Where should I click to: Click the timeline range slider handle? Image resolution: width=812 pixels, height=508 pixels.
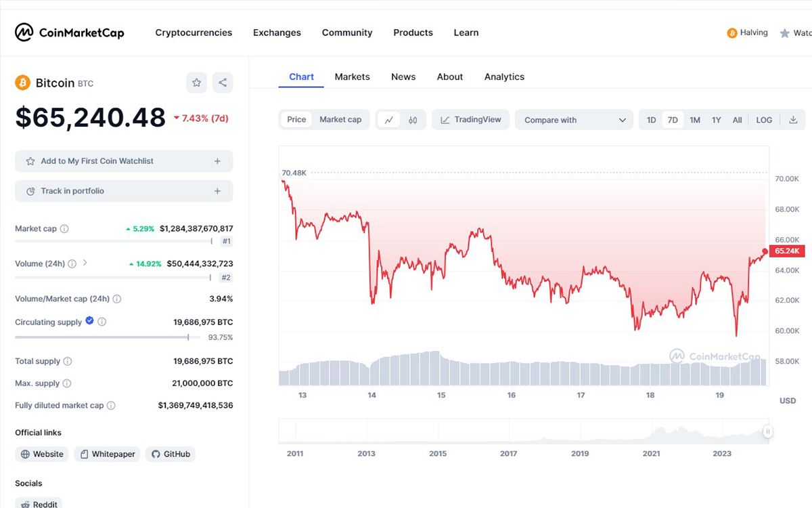tap(768, 431)
